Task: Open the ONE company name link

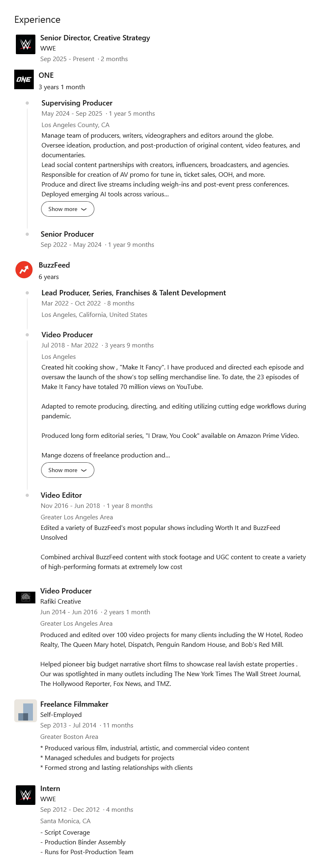Action: [46, 75]
